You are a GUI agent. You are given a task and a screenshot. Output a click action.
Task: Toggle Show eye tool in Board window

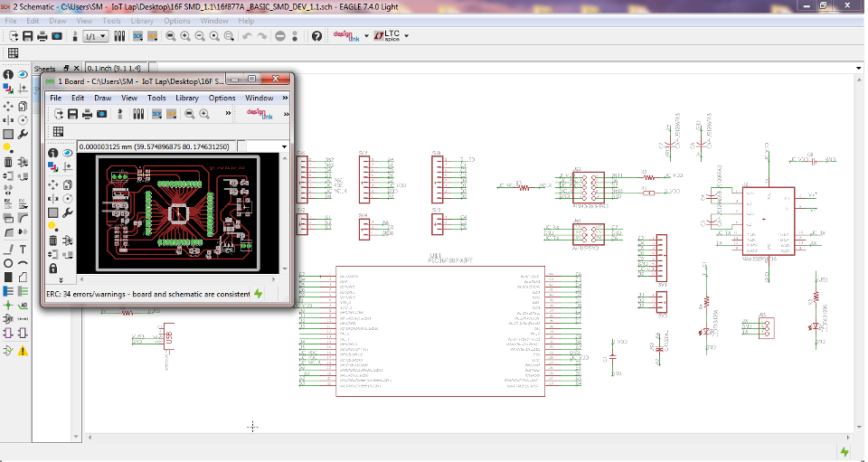(68, 153)
